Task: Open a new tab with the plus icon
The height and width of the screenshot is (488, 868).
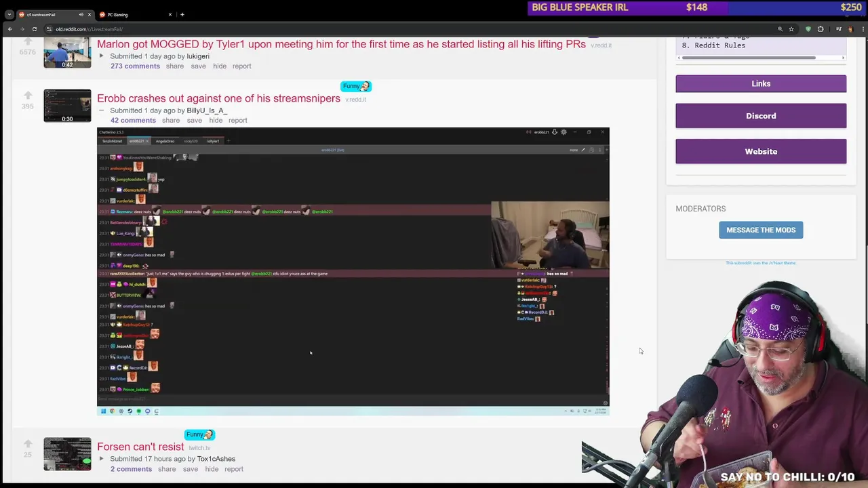Action: tap(182, 14)
